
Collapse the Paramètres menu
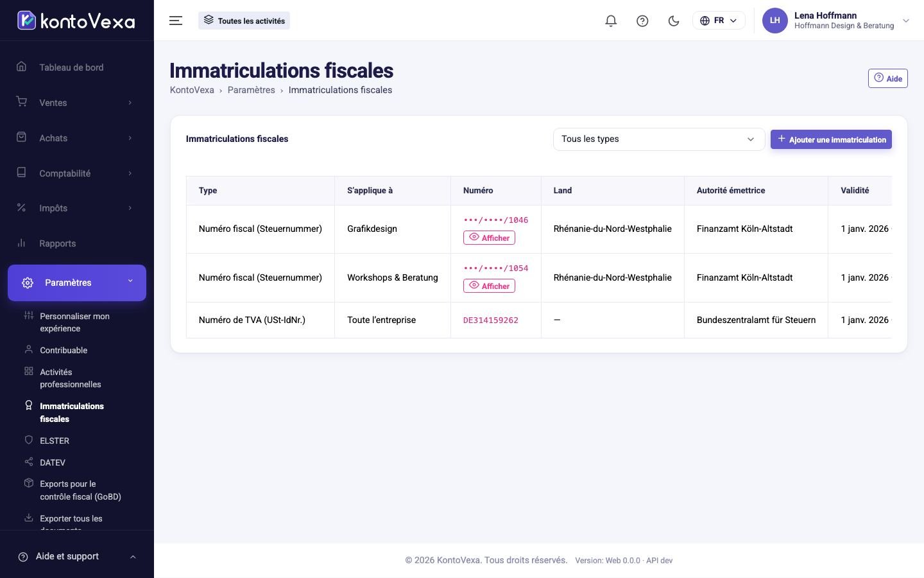point(76,283)
